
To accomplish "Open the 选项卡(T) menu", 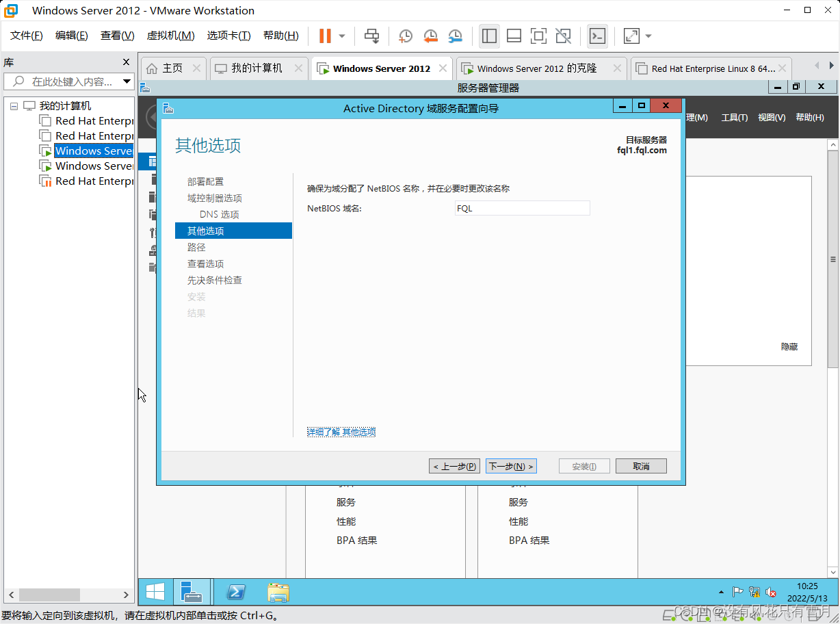I will (x=229, y=36).
